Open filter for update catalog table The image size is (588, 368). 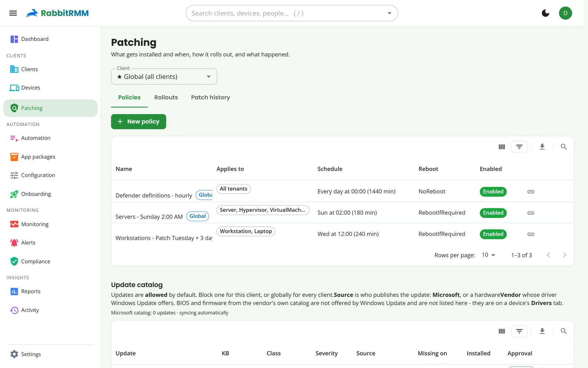(x=519, y=331)
